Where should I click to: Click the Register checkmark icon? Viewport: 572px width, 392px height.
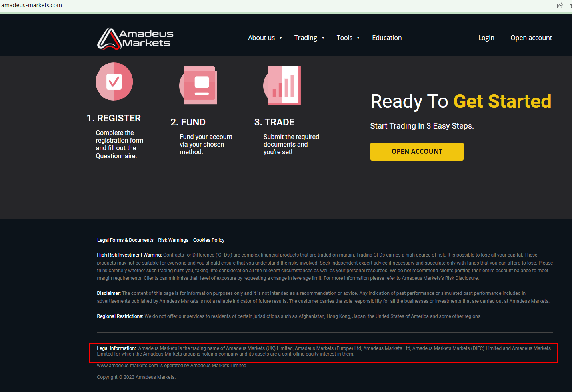tap(114, 82)
